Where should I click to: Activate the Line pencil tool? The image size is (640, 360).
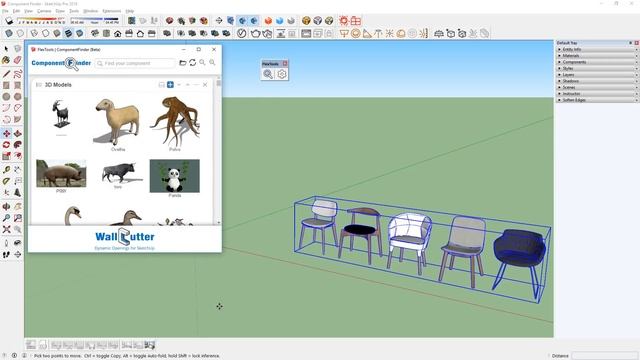pos(6,74)
